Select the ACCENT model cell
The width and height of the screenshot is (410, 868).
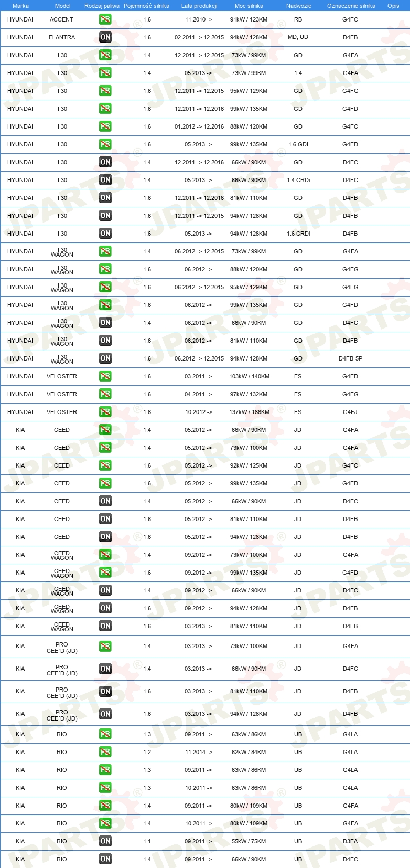(62, 19)
